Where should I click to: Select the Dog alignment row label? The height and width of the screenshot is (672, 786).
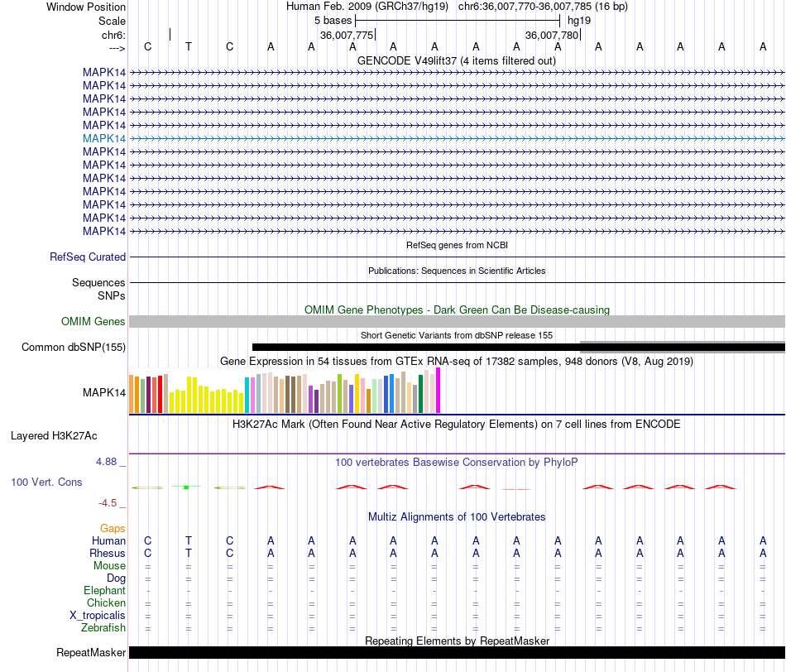[117, 578]
